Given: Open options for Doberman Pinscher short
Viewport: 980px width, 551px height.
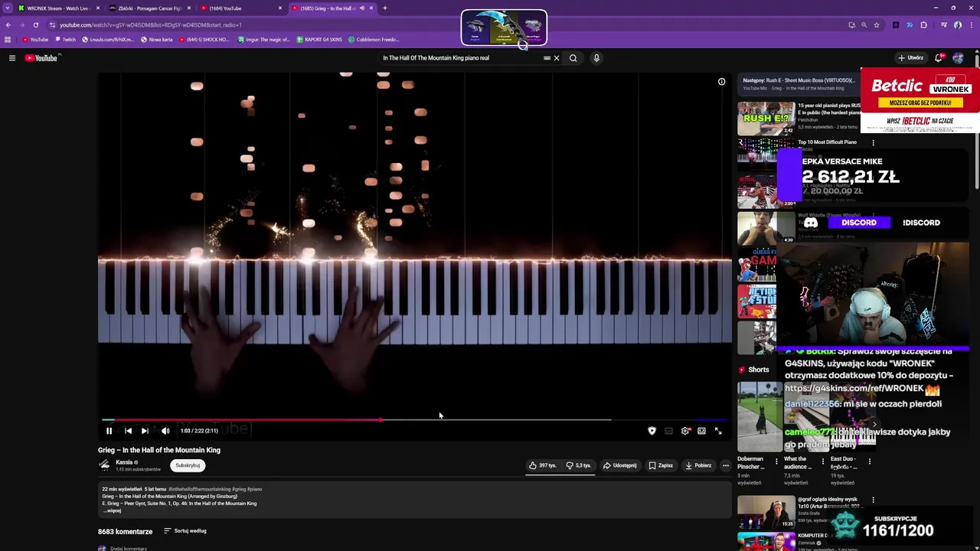Looking at the screenshot, I should 776,461.
